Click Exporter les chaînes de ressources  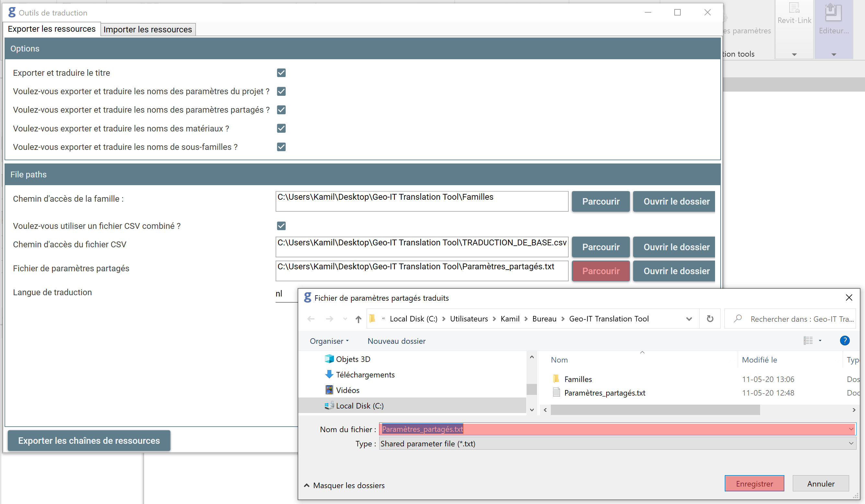click(89, 441)
